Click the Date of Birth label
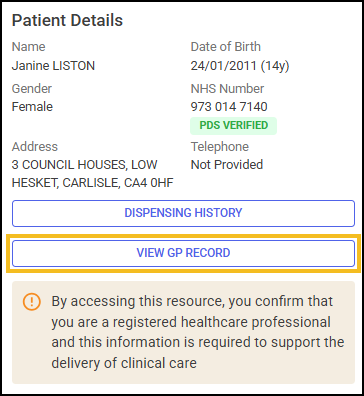Image resolution: width=364 pixels, height=396 pixels. pyautogui.click(x=226, y=47)
